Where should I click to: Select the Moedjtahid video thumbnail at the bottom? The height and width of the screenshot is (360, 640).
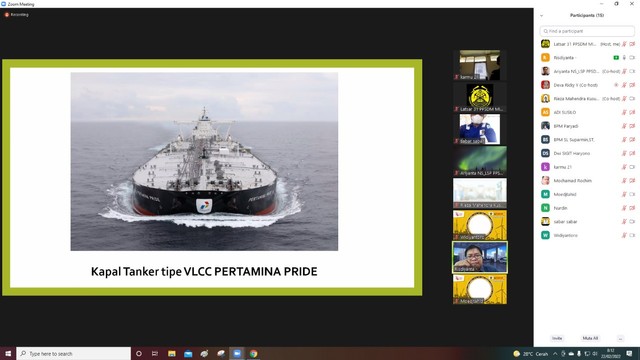pyautogui.click(x=480, y=289)
